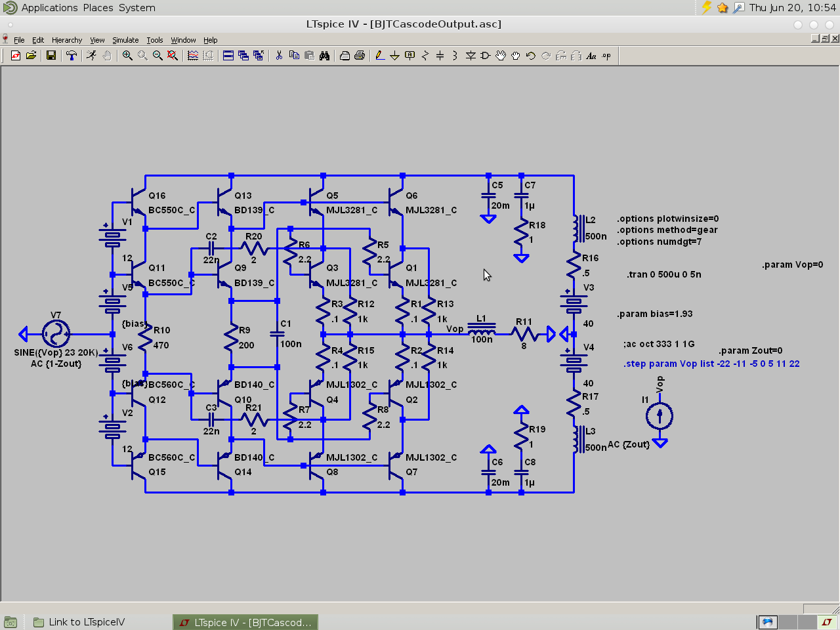Open the View menu
Image resolution: width=840 pixels, height=630 pixels.
tap(97, 40)
